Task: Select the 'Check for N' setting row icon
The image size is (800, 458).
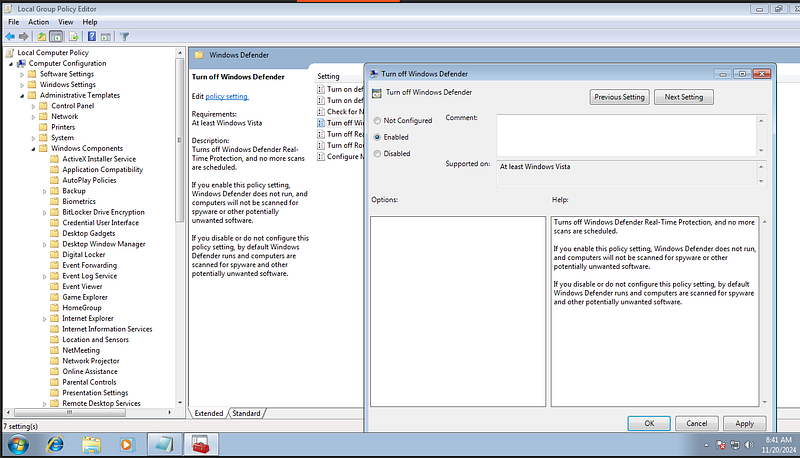Action: point(321,112)
